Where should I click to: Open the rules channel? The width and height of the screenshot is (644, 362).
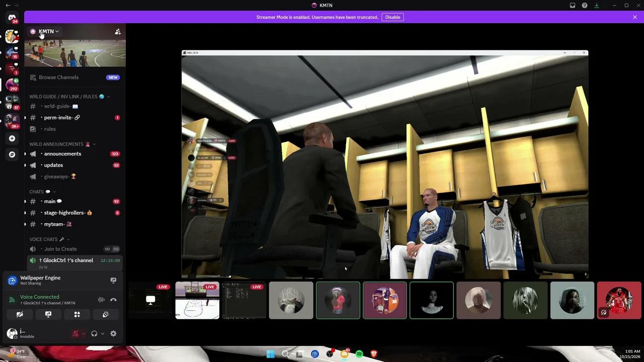(x=75, y=129)
